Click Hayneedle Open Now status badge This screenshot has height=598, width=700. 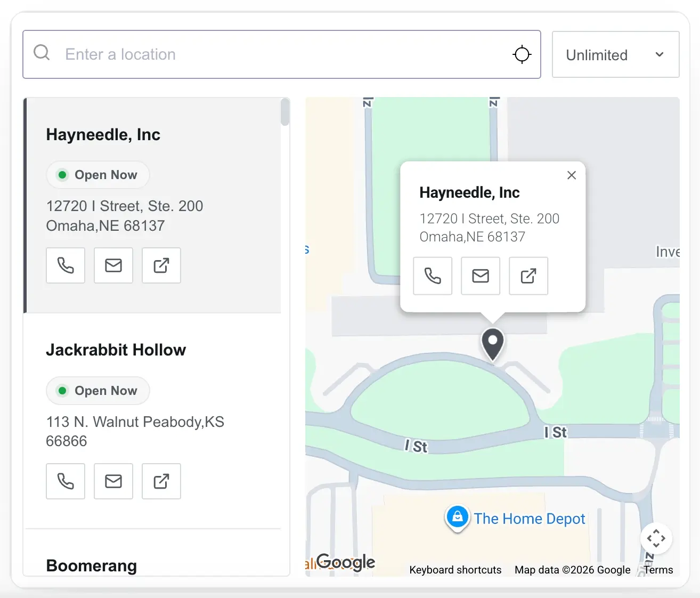point(98,175)
